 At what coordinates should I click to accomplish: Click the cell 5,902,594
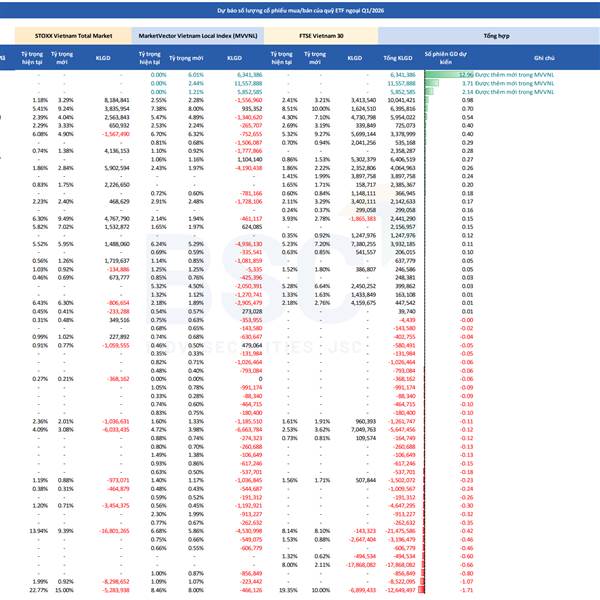tap(117, 168)
